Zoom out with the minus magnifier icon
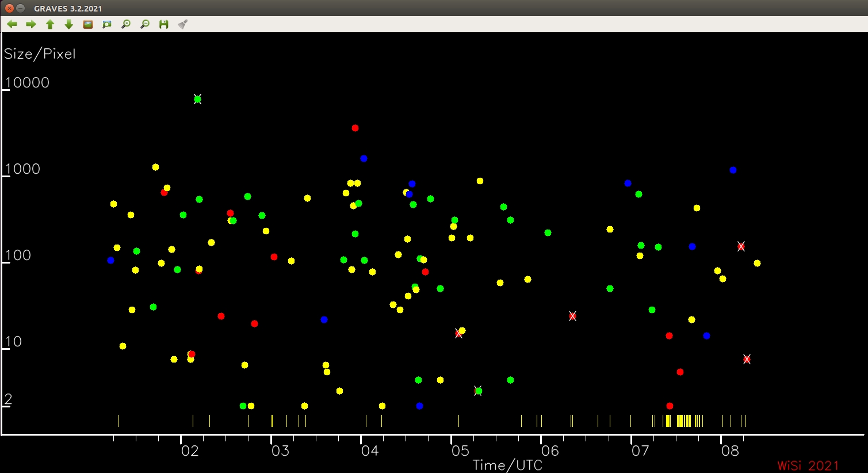The width and height of the screenshot is (868, 473). (145, 24)
